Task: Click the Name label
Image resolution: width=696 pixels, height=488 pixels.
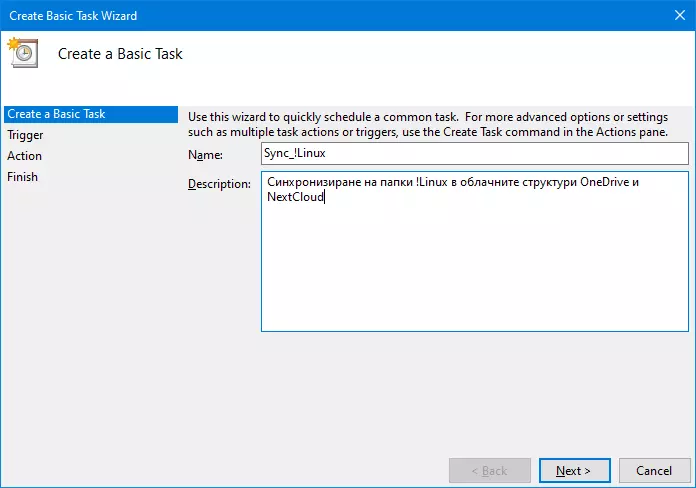Action: 205,154
